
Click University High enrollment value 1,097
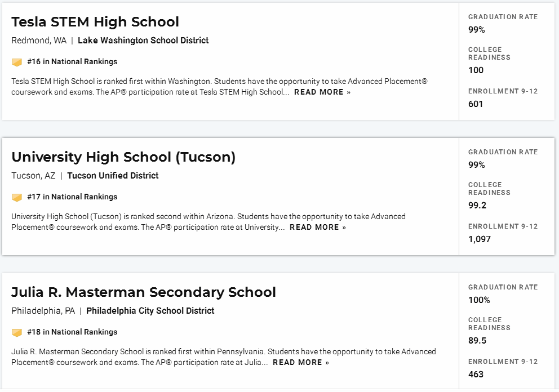click(x=480, y=239)
